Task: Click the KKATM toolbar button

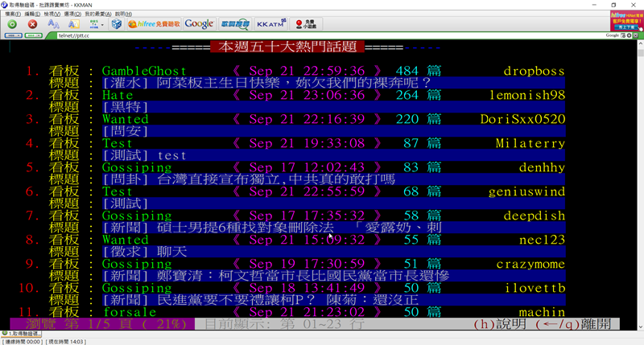Action: [271, 24]
